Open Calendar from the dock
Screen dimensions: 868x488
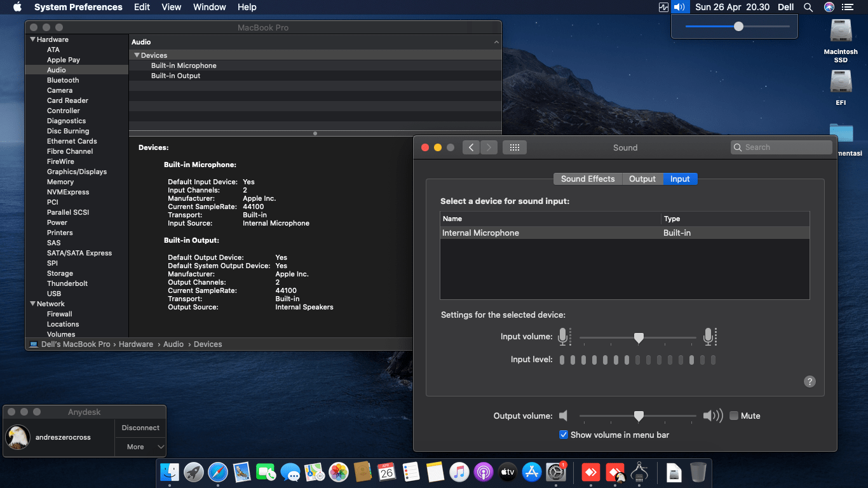(387, 472)
